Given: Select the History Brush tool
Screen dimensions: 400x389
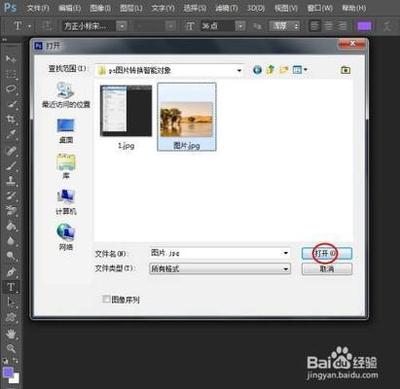Looking at the screenshot, I should tap(11, 196).
